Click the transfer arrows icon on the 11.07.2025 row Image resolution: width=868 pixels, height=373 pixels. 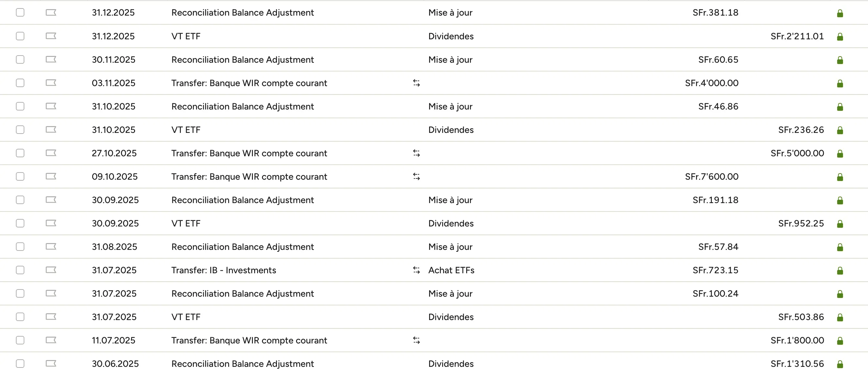(416, 340)
